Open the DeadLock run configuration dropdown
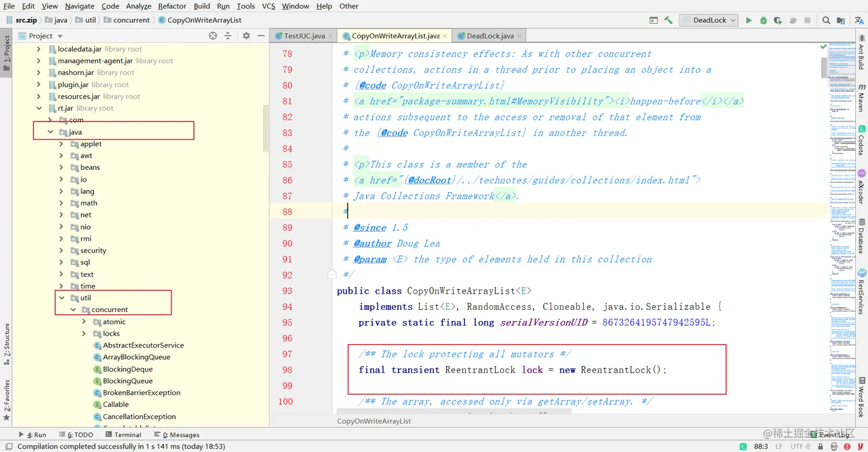868x452 pixels. (x=710, y=20)
